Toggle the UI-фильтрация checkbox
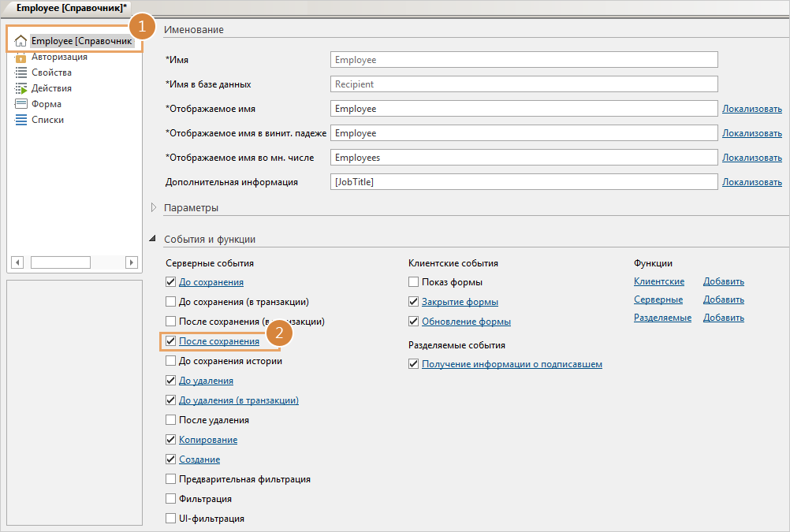 tap(170, 519)
